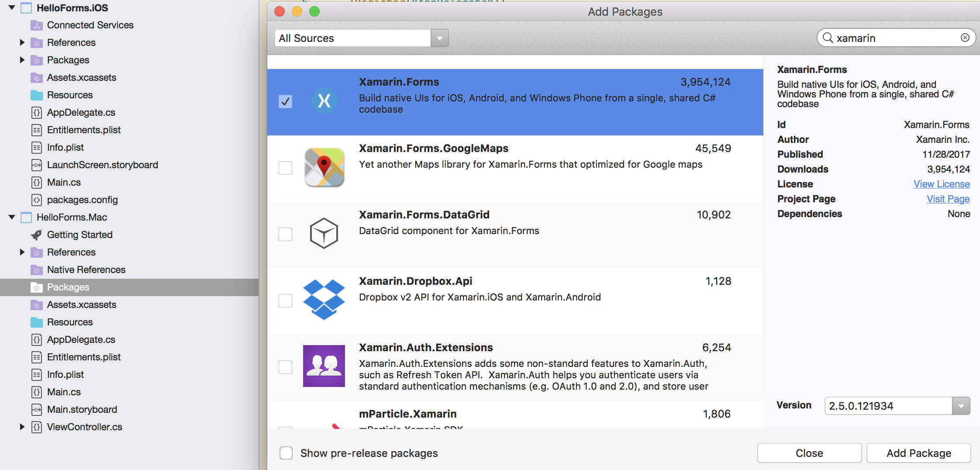Viewport: 980px width, 470px height.
Task: Check the Xamarin.Auth.Extensions package checkbox
Action: coord(285,367)
